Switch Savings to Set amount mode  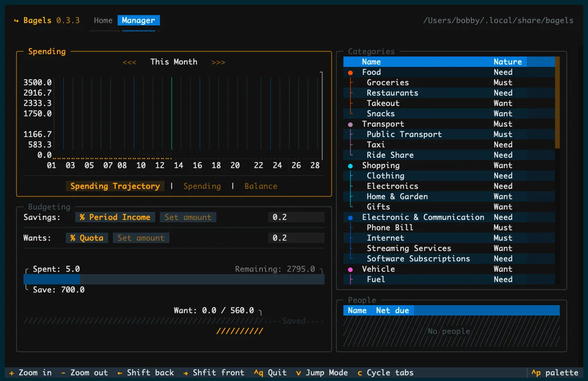188,217
